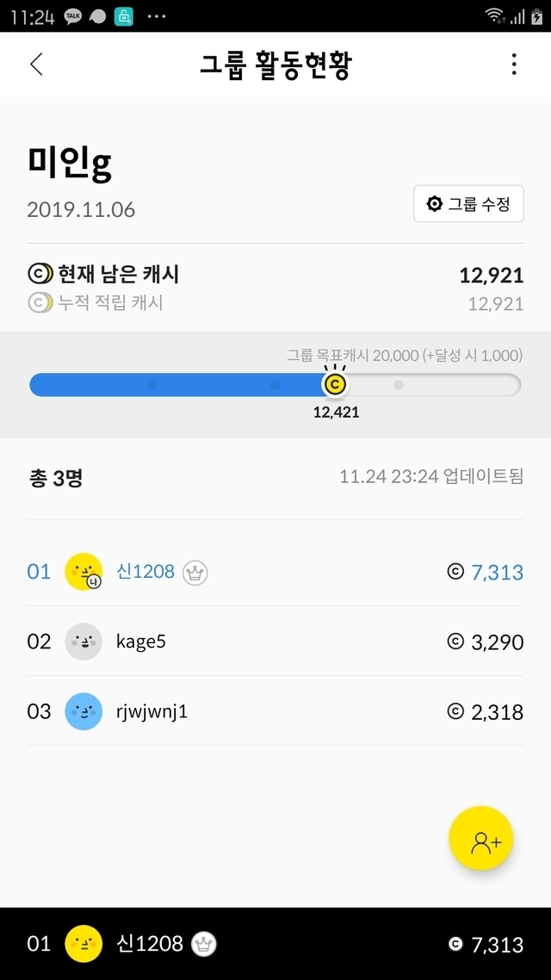
Task: Tap the bottom bar crown icon
Action: click(204, 944)
